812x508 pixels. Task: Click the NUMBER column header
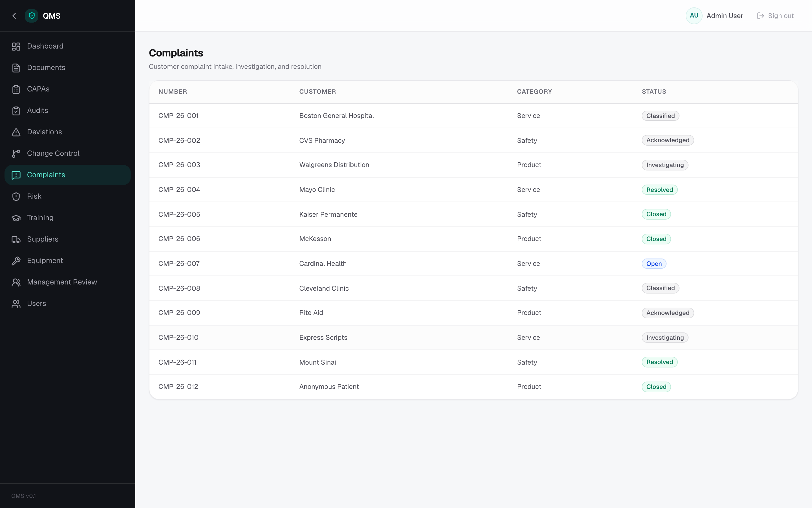(173, 92)
